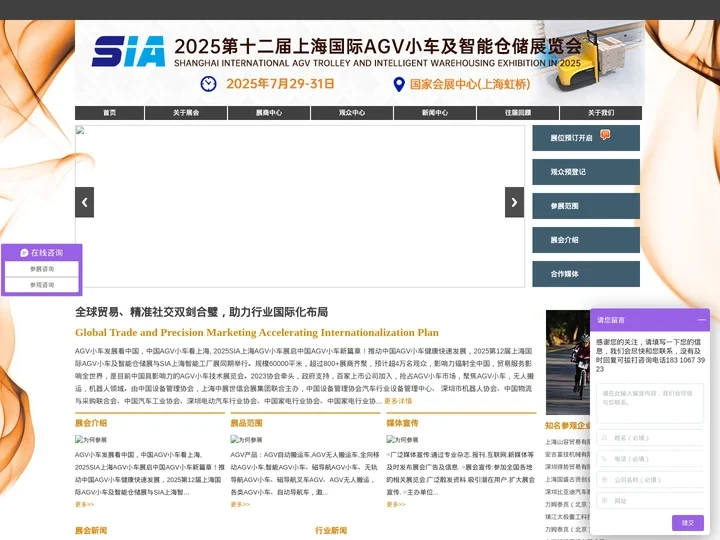Click the message content text area
Viewport: 720px width, 540px height.
(650, 403)
